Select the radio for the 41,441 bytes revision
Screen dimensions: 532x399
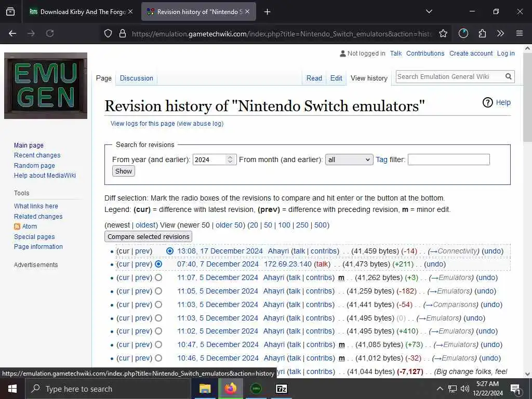(158, 304)
